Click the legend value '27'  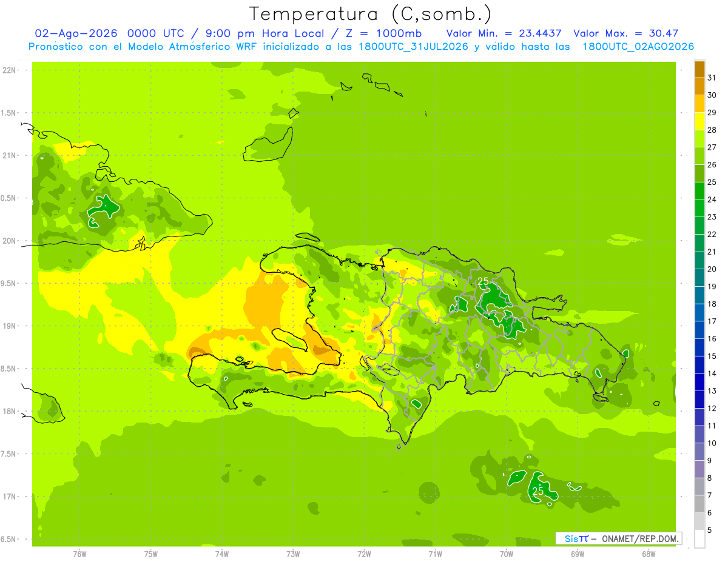click(712, 147)
